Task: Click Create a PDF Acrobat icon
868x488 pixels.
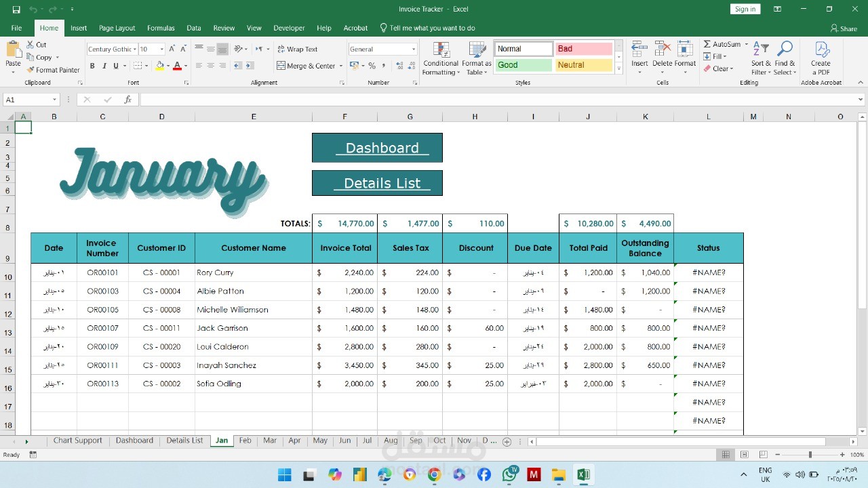Action: pyautogui.click(x=821, y=49)
